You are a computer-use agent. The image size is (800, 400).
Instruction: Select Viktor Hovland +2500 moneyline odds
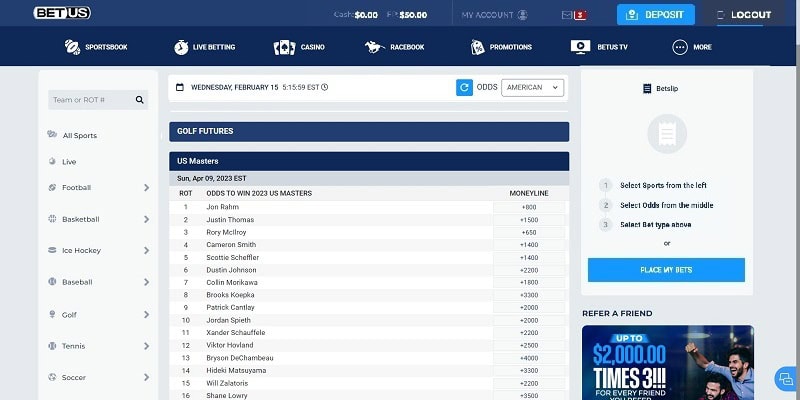(529, 345)
